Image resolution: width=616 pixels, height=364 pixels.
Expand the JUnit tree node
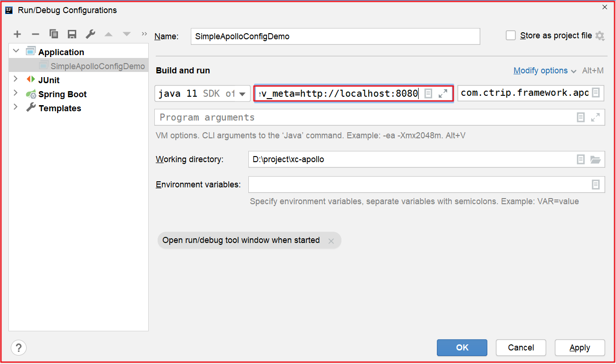click(x=15, y=79)
